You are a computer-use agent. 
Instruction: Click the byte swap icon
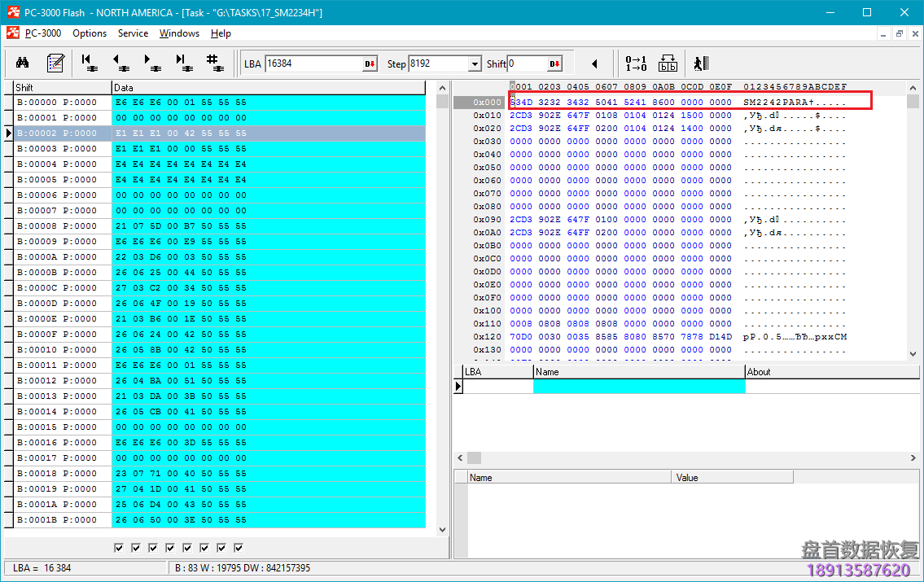click(668, 63)
